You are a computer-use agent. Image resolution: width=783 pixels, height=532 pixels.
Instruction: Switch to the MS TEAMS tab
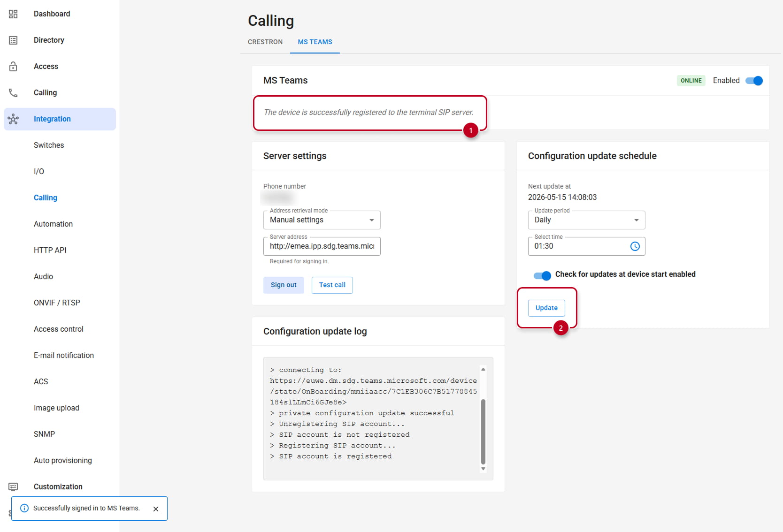[x=315, y=42]
